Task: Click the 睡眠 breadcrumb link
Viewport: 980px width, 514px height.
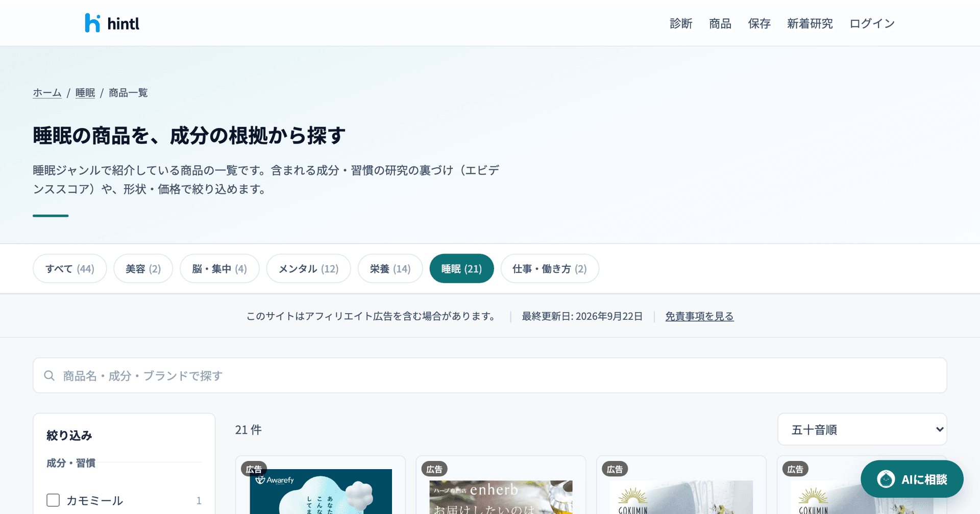Action: [85, 93]
